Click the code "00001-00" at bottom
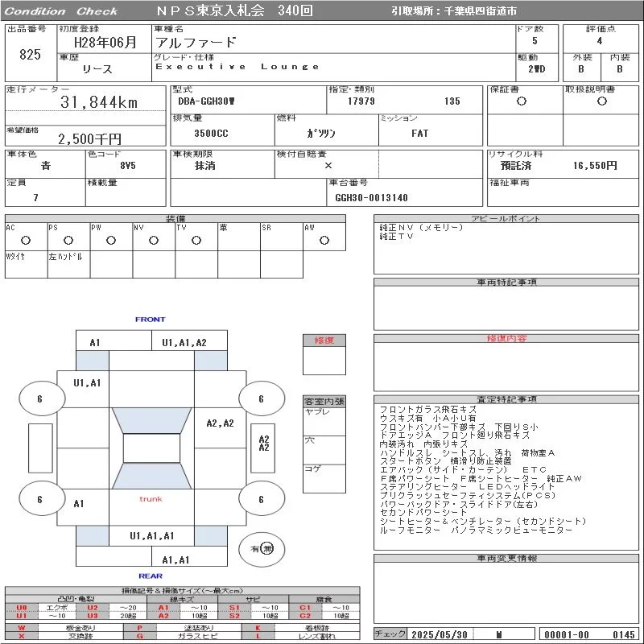Screen dimensions: 644x644 [567, 634]
